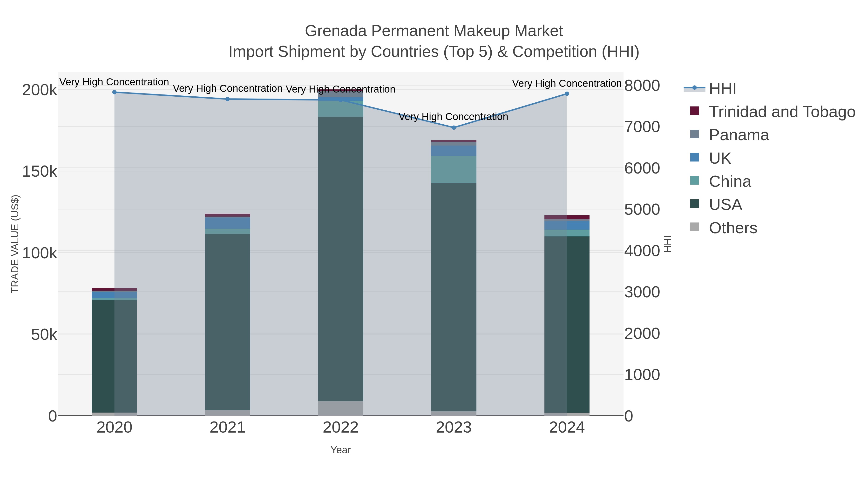Click the Others legend color swatch
The width and height of the screenshot is (868, 488).
click(694, 227)
